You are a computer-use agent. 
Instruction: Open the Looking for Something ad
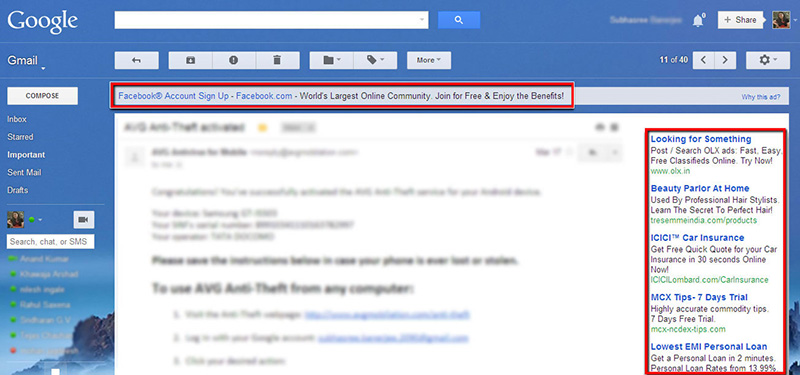click(x=701, y=139)
